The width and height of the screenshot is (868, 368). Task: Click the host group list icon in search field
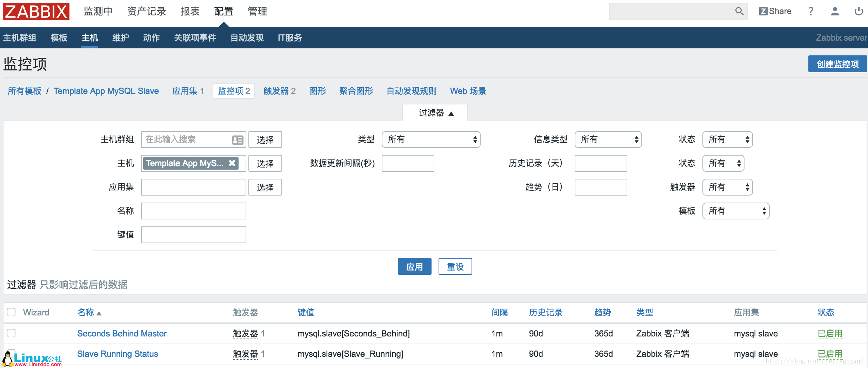(x=238, y=140)
